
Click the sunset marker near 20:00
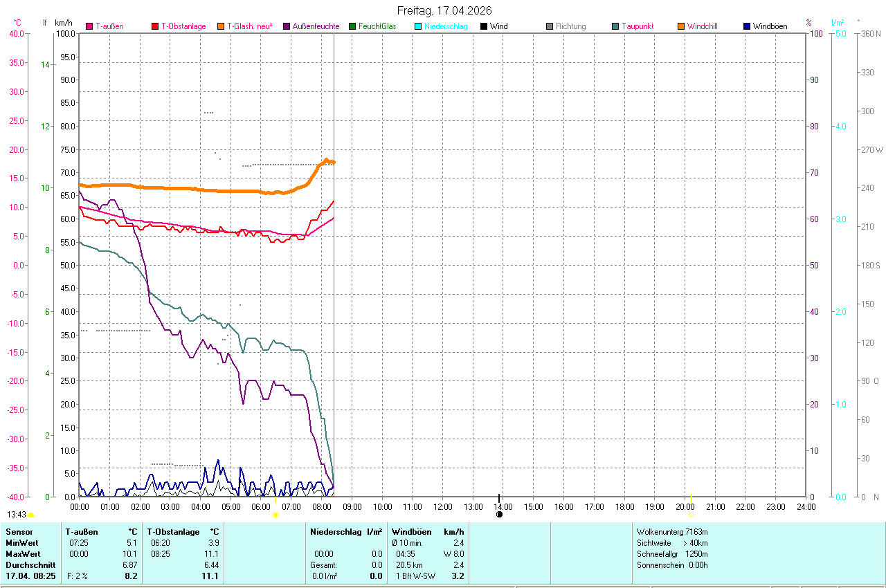coord(691,514)
